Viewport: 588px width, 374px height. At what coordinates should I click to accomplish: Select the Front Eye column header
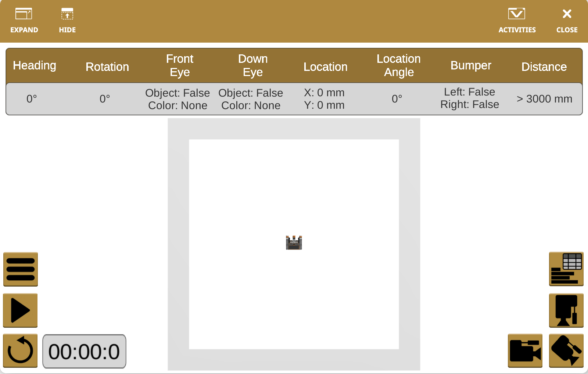click(180, 65)
